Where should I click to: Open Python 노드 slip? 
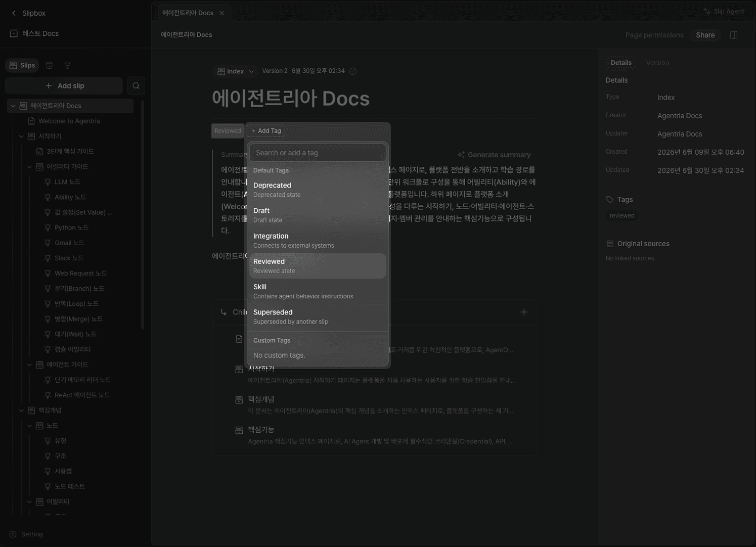point(71,227)
